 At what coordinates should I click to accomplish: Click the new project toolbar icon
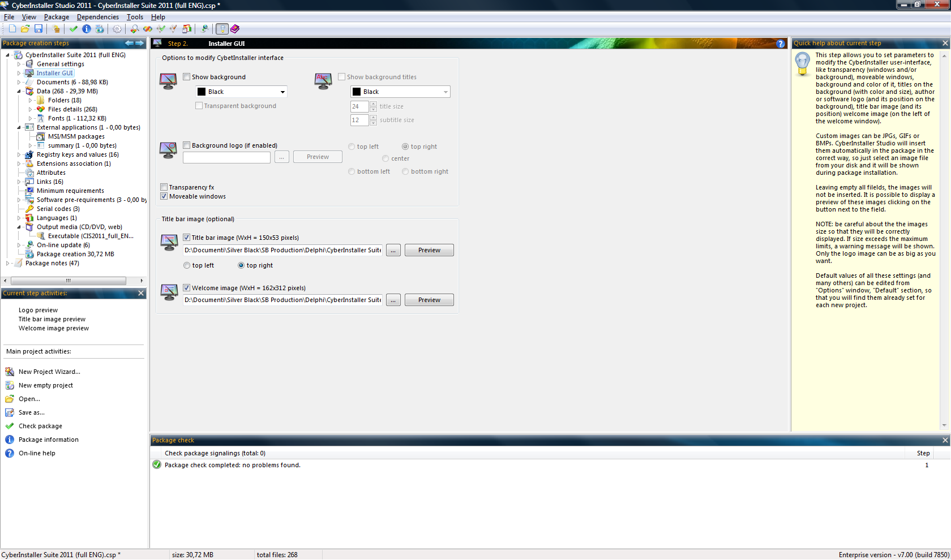click(12, 29)
